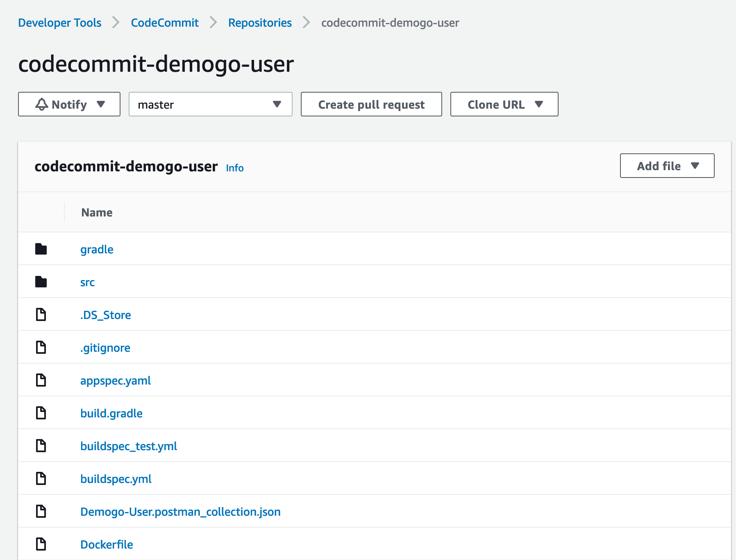Open the Notify dropdown arrow
This screenshot has height=560, width=736.
tap(101, 104)
